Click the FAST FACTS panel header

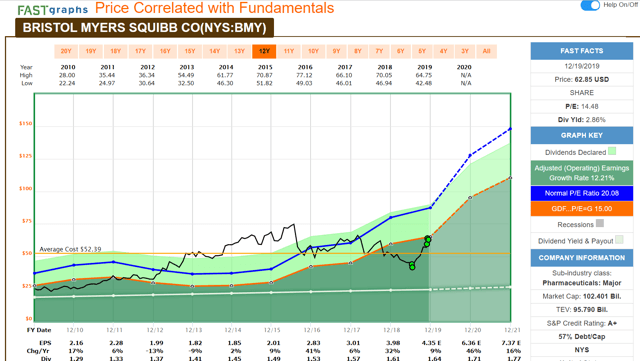582,51
